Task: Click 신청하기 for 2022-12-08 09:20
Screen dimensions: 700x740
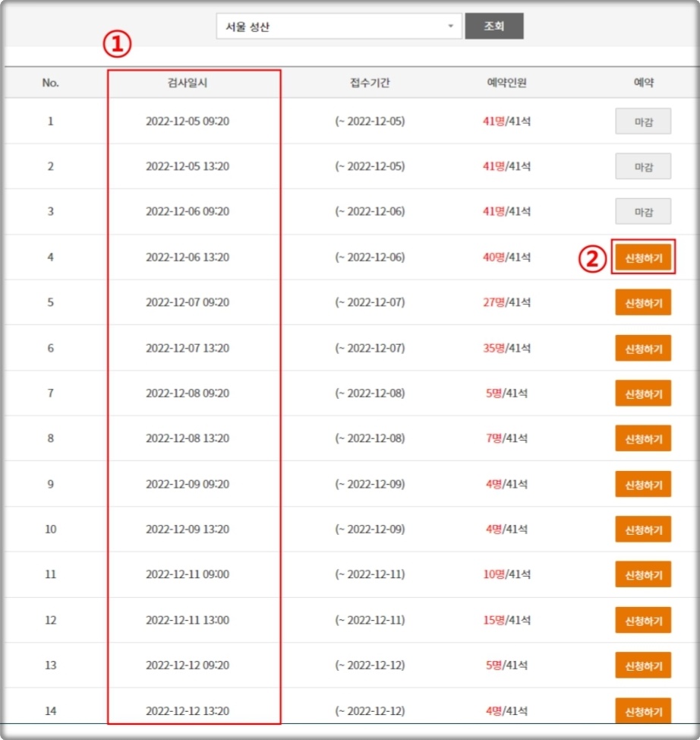Action: [643, 393]
